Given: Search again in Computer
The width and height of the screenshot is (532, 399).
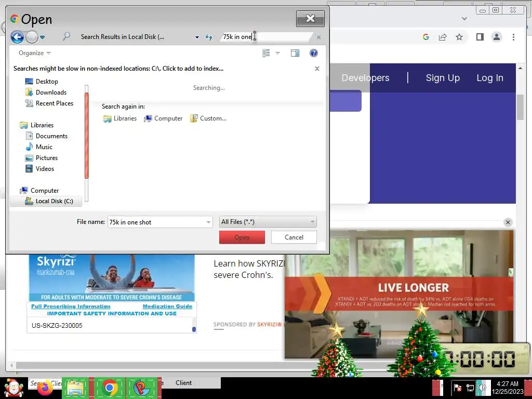Looking at the screenshot, I should coord(163,118).
